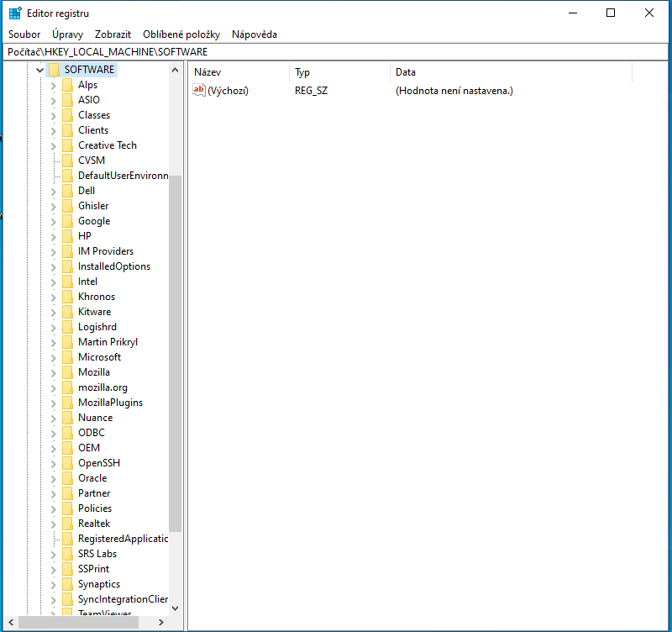Expand the Classes key
672x632 pixels.
coord(54,115)
